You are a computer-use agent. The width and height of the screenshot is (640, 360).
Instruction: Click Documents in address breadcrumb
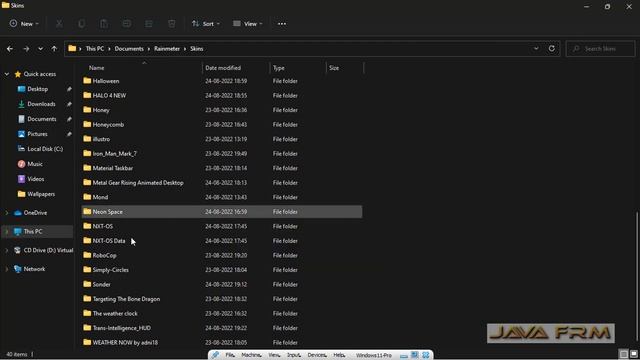pyautogui.click(x=129, y=49)
